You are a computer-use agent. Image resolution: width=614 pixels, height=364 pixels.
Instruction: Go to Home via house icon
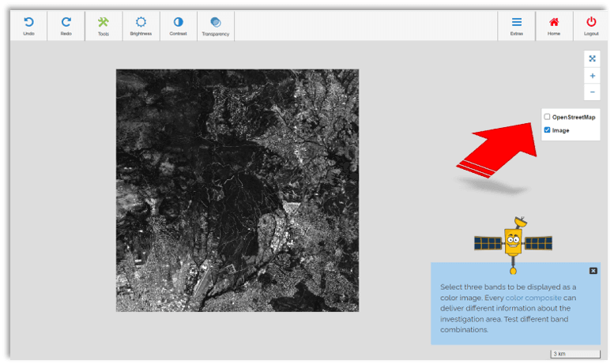554,23
